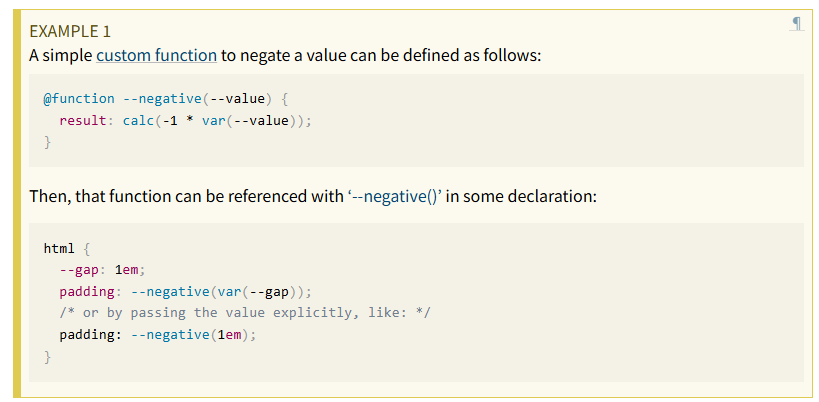Screen dimensions: 819x402
Task: Click --negative in the @function definition
Action: tap(160, 98)
